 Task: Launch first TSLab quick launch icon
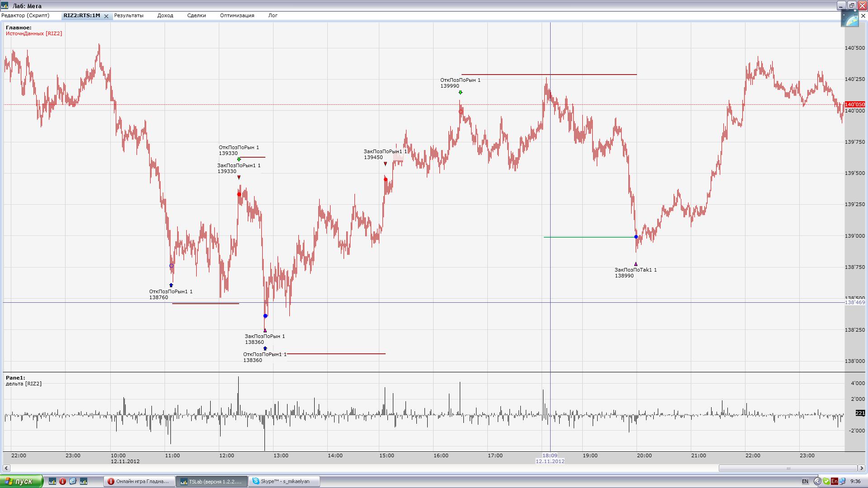tap(52, 481)
